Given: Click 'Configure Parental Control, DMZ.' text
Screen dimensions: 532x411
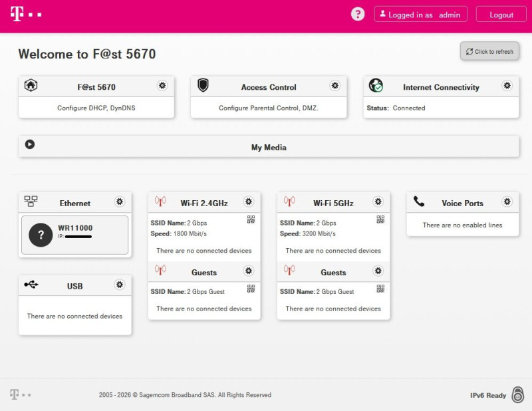Looking at the screenshot, I should tap(269, 108).
